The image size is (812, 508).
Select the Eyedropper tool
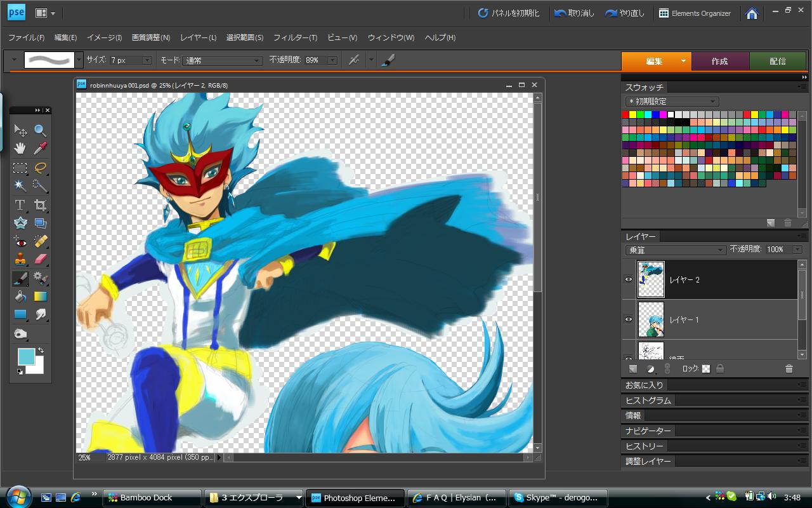click(x=40, y=149)
